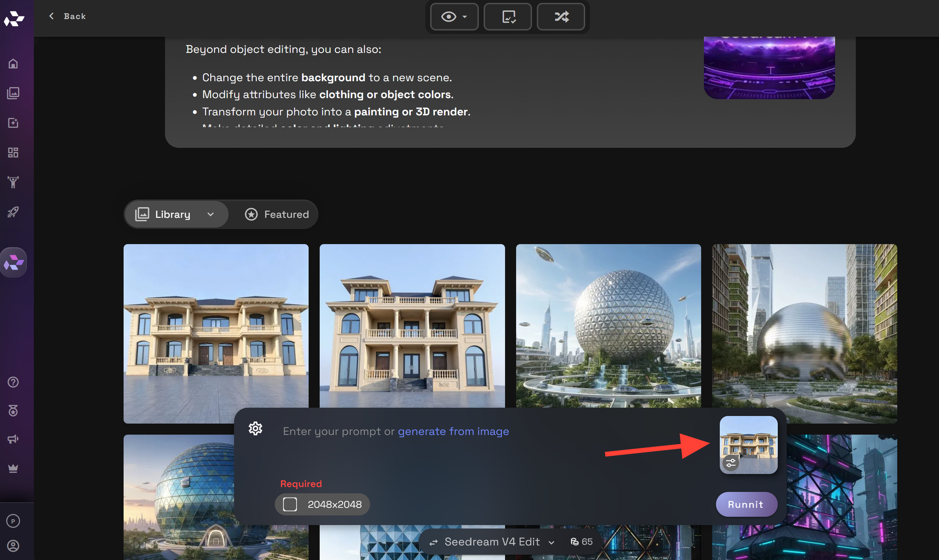This screenshot has width=939, height=560.
Task: Click the crown upgrade icon
Action: pos(13,468)
